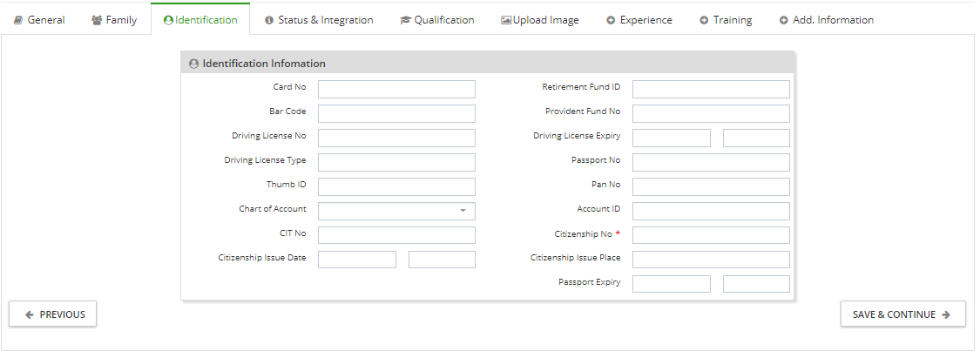
Task: Go to the Qualification tab
Action: pos(437,20)
